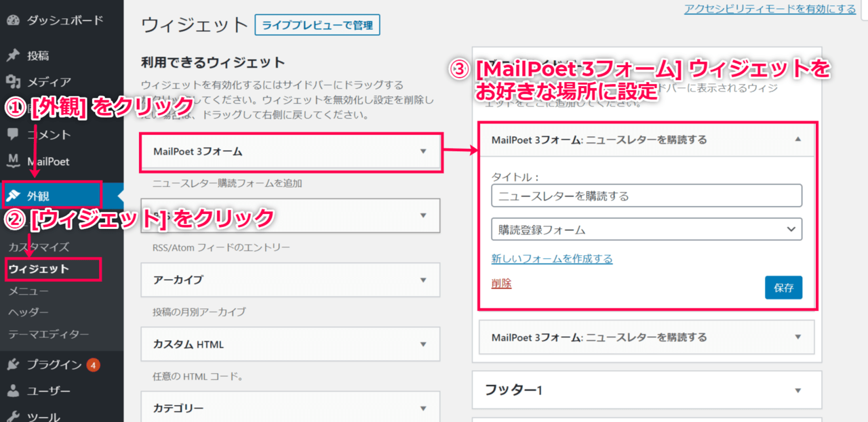868x422 pixels.
Task: Expand the カスタム HTML widget
Action: 290,344
